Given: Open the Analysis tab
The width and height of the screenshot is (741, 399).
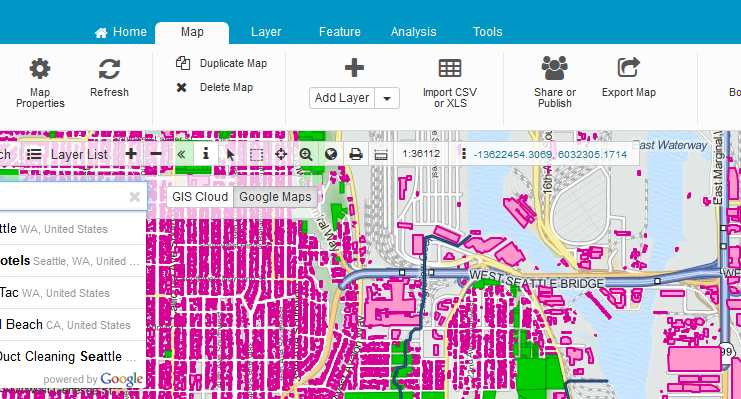Looking at the screenshot, I should click(414, 32).
